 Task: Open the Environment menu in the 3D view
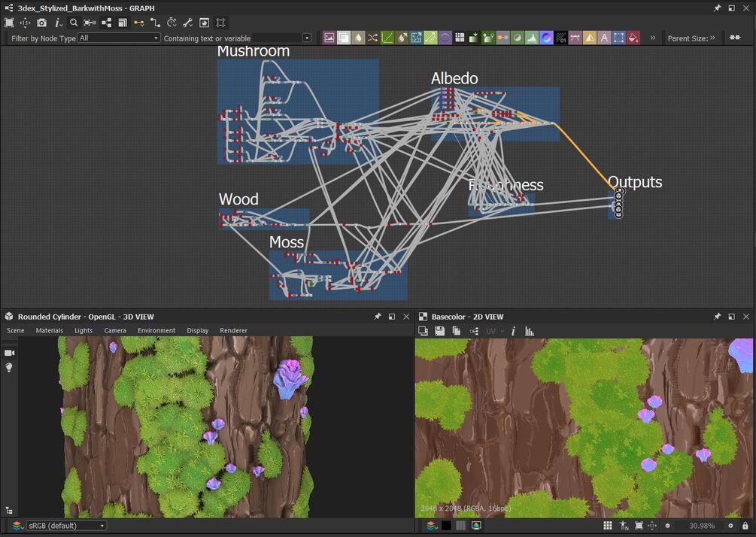[x=156, y=330]
